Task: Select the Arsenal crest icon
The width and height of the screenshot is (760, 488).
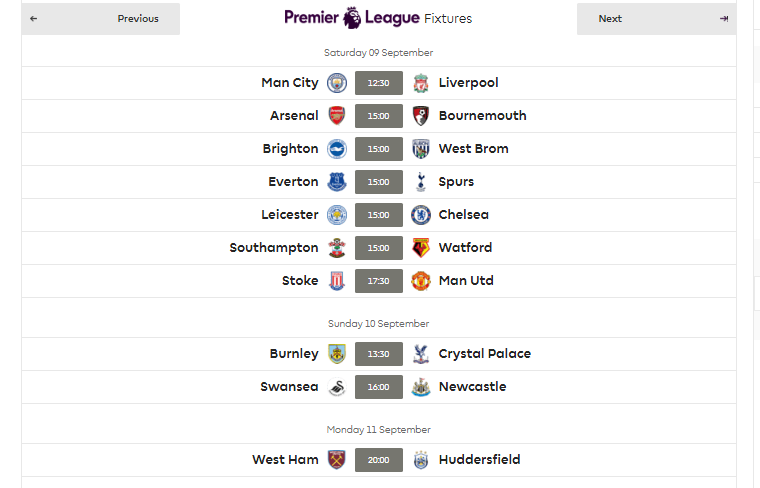Action: pos(337,116)
